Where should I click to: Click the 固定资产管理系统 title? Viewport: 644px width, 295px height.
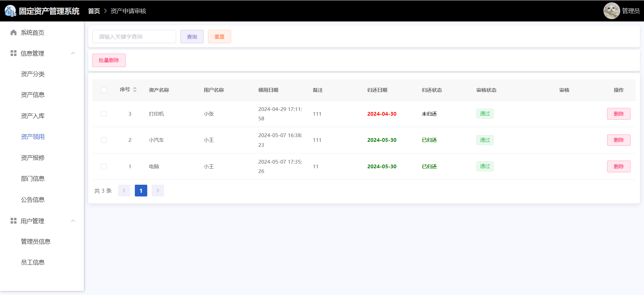[x=49, y=11]
